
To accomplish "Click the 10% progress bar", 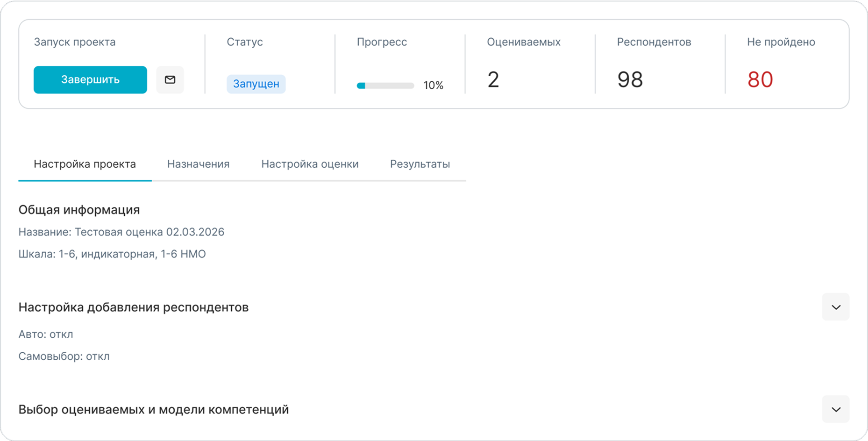I will pos(385,85).
